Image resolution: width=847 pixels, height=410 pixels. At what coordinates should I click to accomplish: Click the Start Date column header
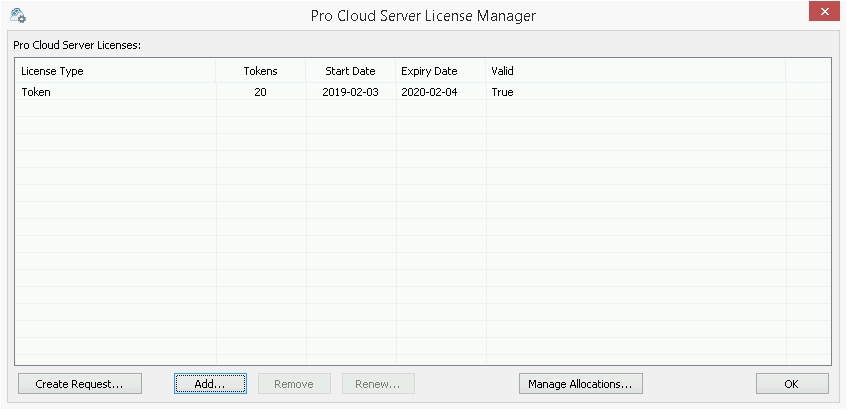[350, 71]
